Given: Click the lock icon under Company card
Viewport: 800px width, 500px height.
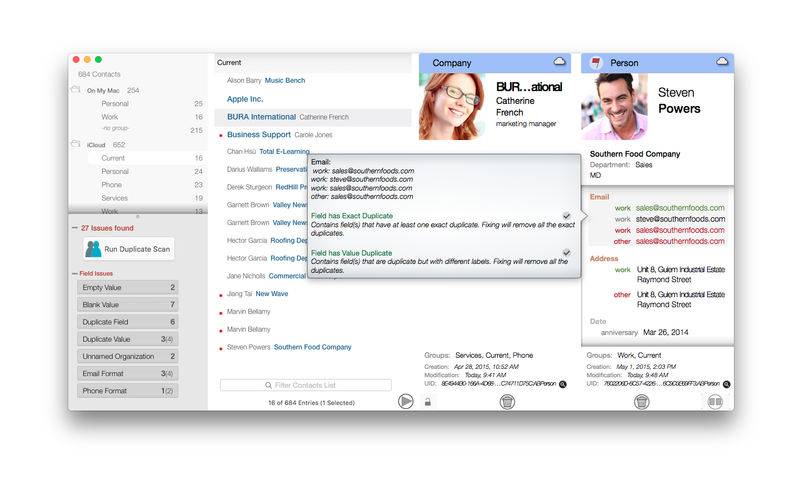Looking at the screenshot, I should pos(428,402).
